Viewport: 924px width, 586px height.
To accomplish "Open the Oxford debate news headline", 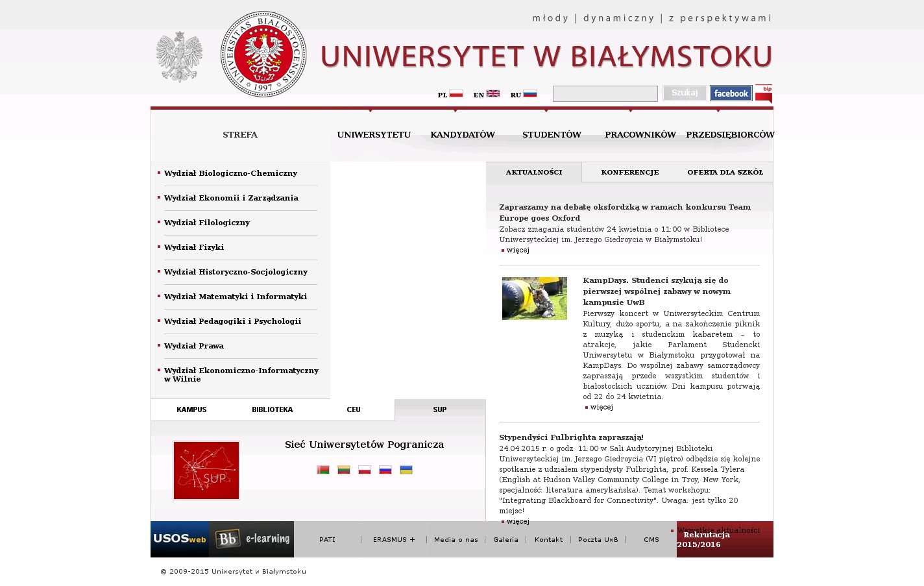I will coord(625,212).
